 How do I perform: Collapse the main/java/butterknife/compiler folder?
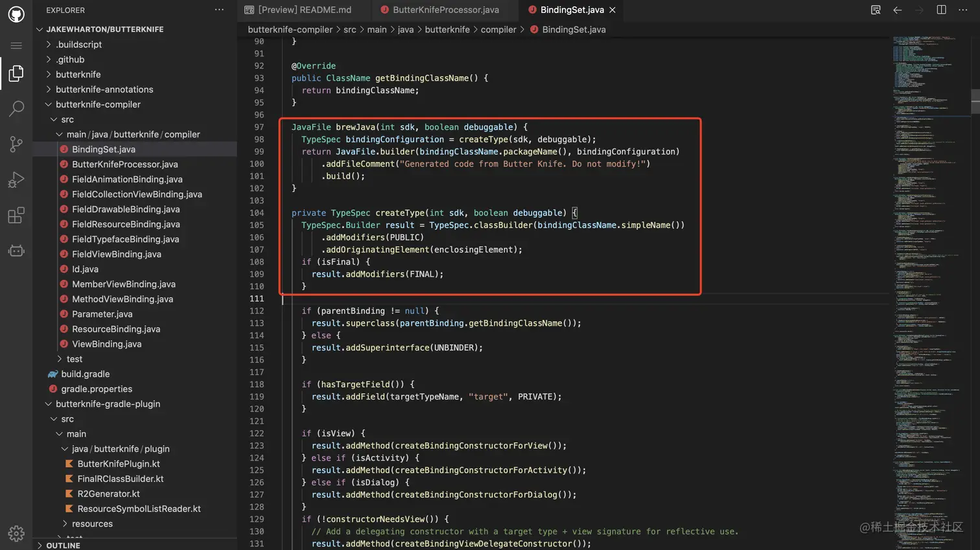pyautogui.click(x=135, y=134)
